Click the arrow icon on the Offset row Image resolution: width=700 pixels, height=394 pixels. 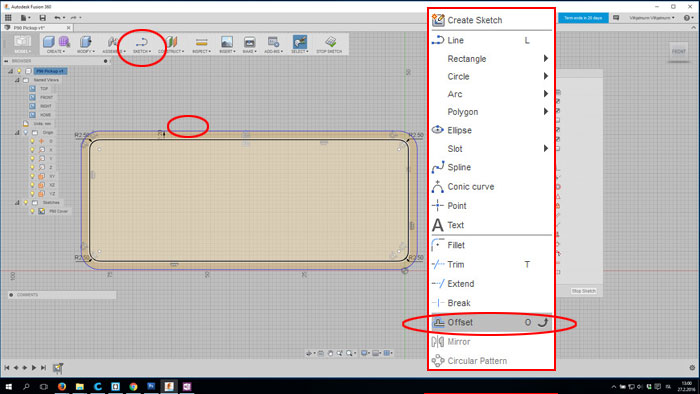coord(543,322)
